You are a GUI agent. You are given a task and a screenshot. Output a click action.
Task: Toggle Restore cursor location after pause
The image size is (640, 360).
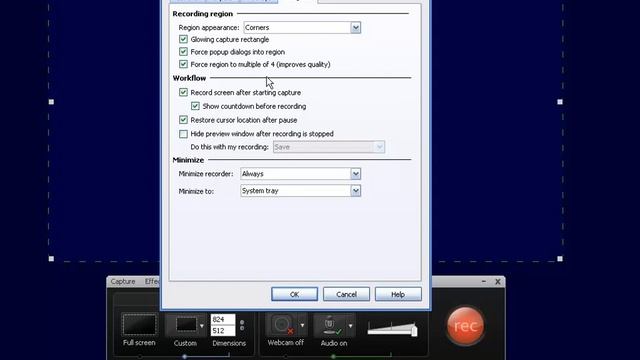183,120
